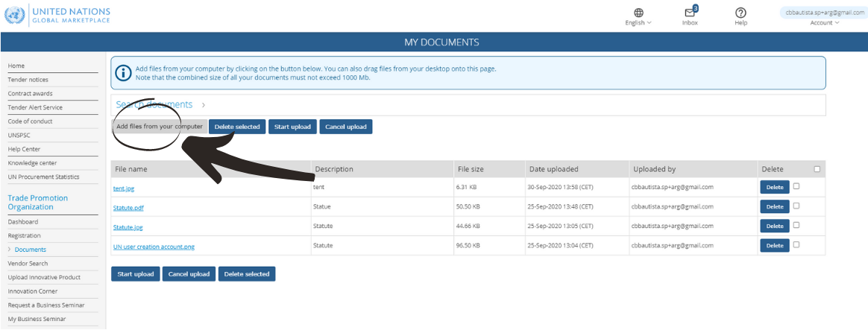Expand the Account dropdown
This screenshot has width=868, height=330.
pyautogui.click(x=825, y=22)
